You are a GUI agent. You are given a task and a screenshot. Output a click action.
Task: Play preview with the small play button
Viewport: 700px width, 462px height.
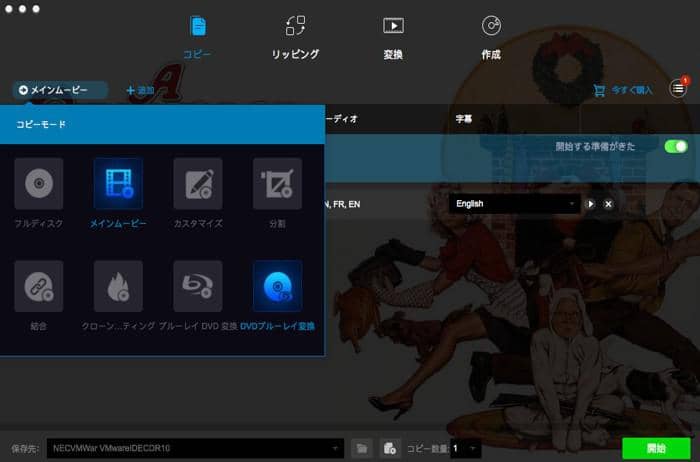590,204
